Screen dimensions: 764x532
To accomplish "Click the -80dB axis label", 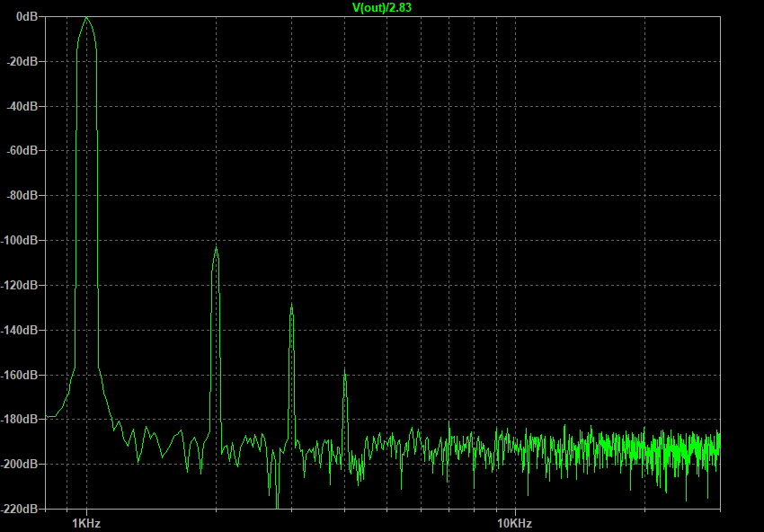I will (22, 195).
